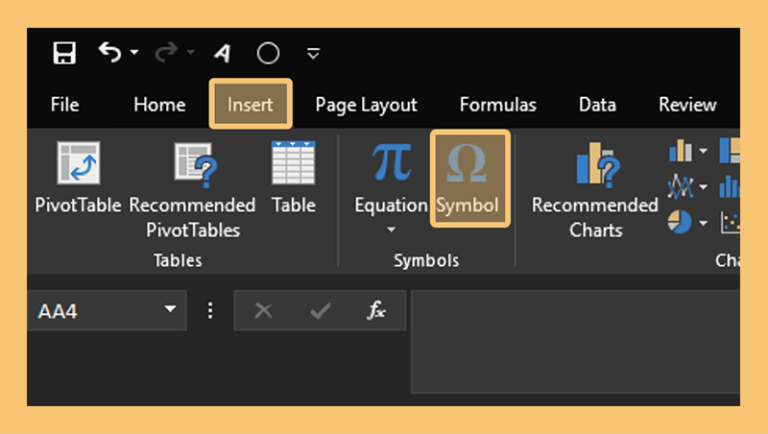Open Customize Quick Access Toolbar dropdown
The width and height of the screenshot is (768, 434).
(x=313, y=53)
